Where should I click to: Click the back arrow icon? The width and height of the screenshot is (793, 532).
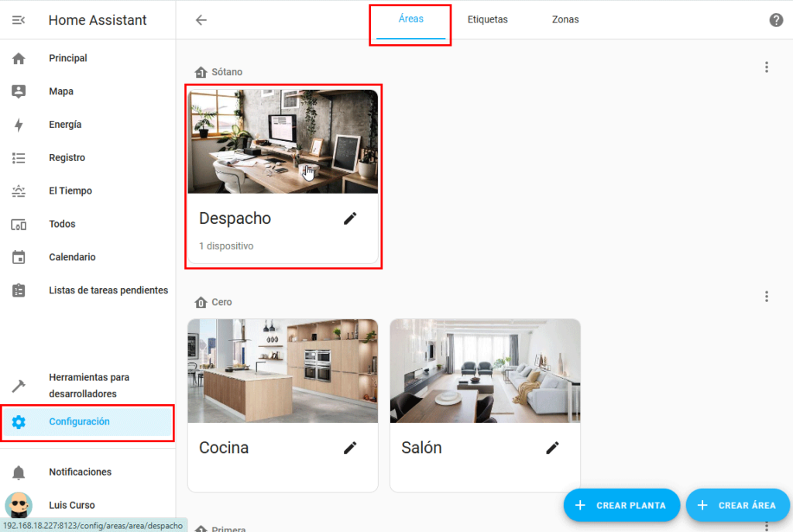click(201, 20)
